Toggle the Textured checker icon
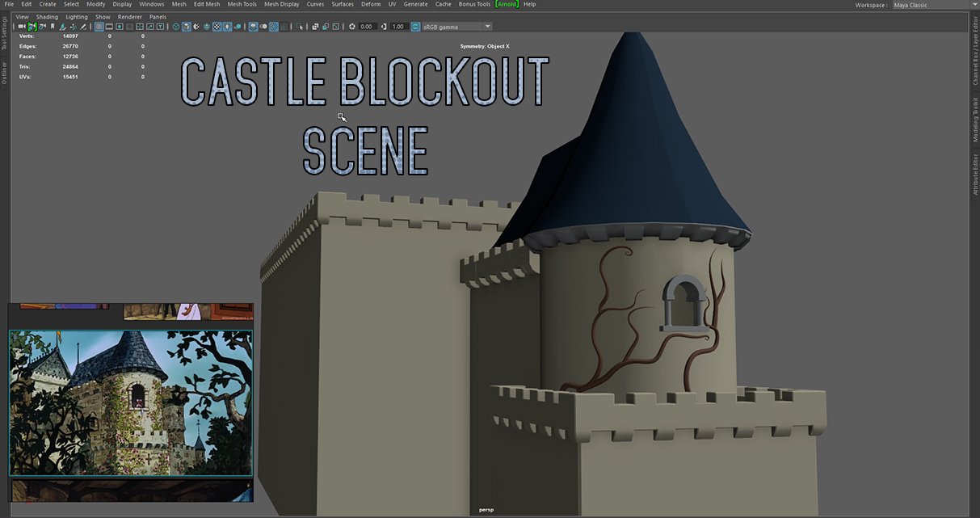Viewport: 980px width, 518px height. click(x=217, y=27)
